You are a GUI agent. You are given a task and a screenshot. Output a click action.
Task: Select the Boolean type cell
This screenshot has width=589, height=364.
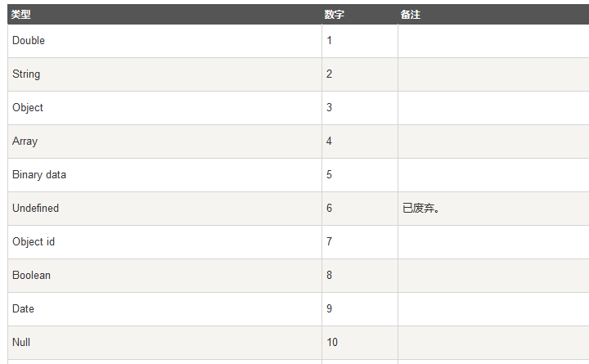click(164, 276)
